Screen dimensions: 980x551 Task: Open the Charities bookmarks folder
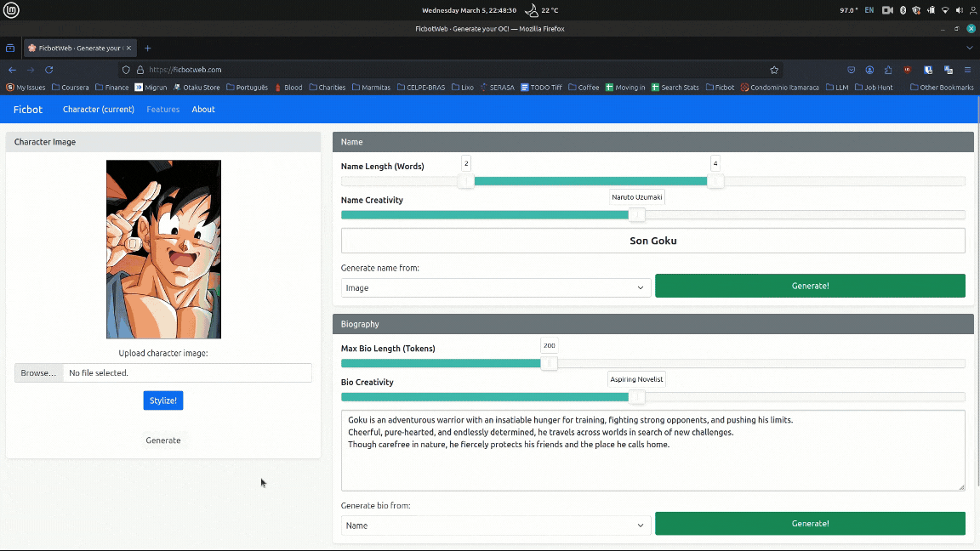coord(327,88)
